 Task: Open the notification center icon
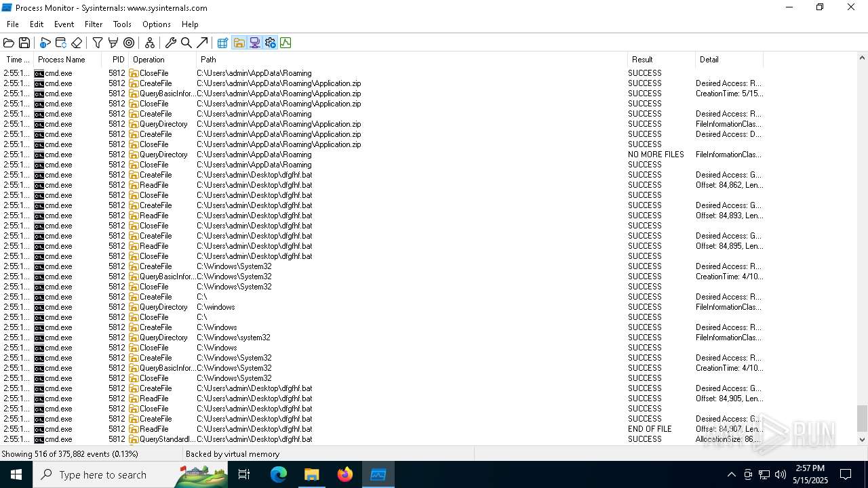coord(846,474)
